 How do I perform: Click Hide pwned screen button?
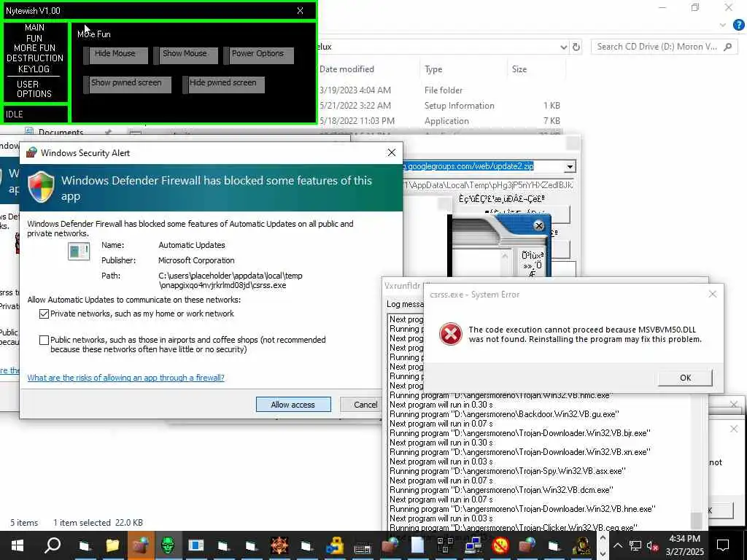tap(223, 85)
